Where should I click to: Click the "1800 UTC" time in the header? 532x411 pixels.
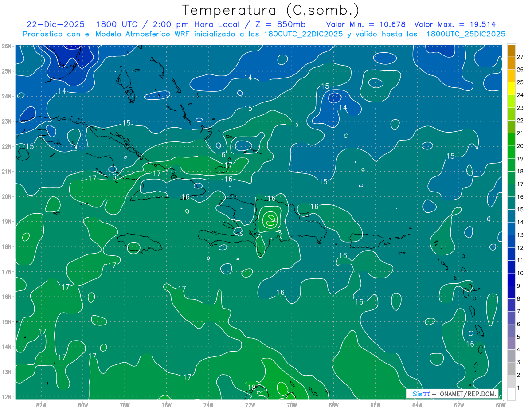coord(116,24)
